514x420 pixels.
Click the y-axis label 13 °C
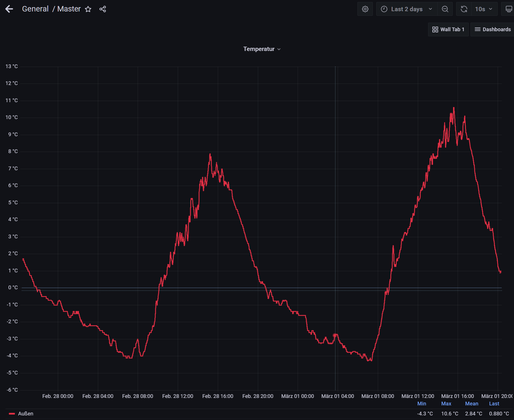click(11, 66)
